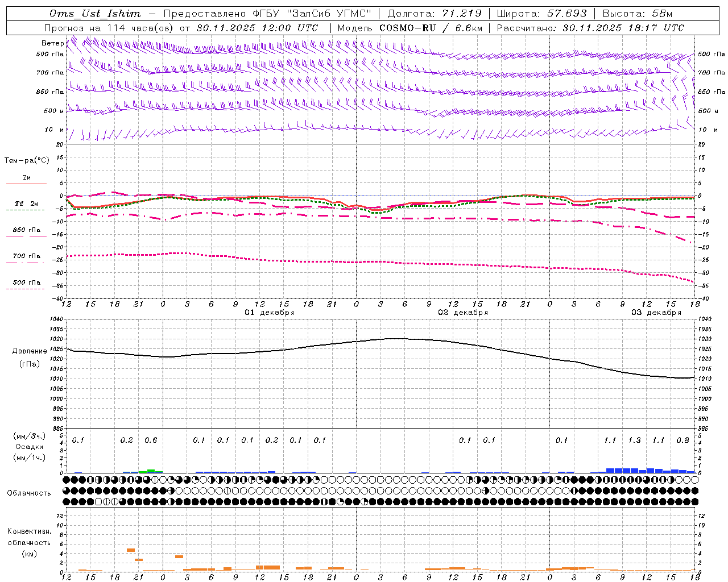Click the 'Осадки' precipitation label
This screenshot has height=582, width=728.
(x=30, y=447)
